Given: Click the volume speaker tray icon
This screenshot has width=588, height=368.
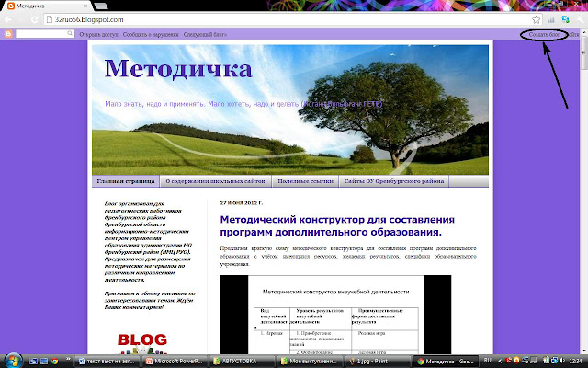Looking at the screenshot, I should point(562,361).
